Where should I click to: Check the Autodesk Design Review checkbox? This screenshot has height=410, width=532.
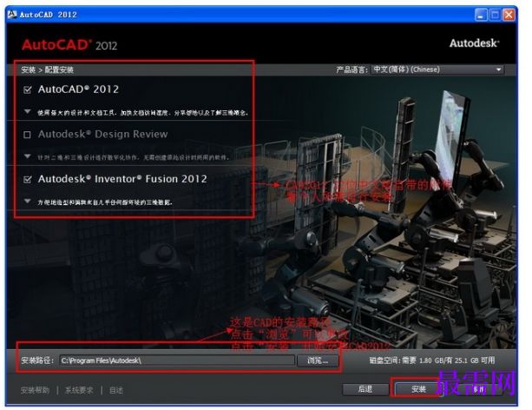[x=27, y=135]
